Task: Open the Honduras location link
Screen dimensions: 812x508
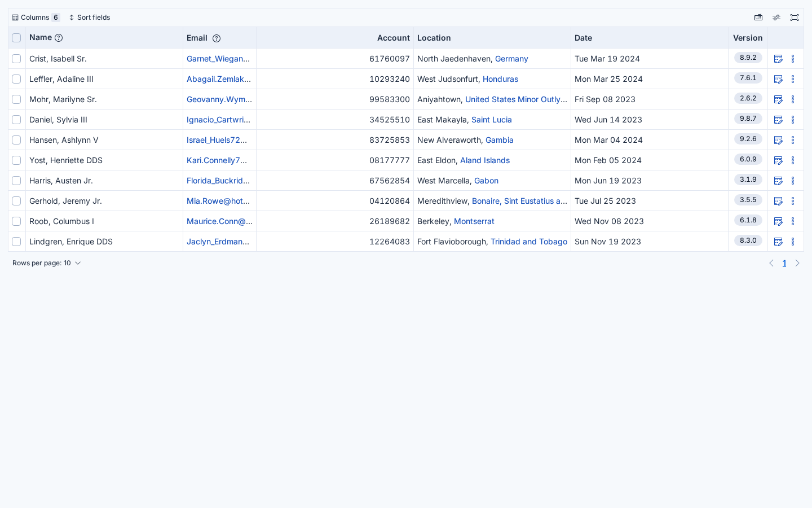Action: [500, 79]
